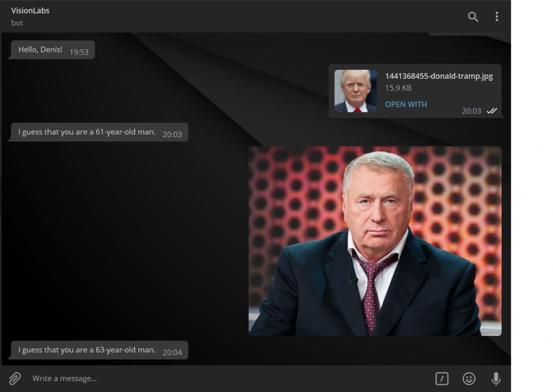Open the large sent photo of man in suit
The width and height of the screenshot is (553, 392).
point(375,241)
